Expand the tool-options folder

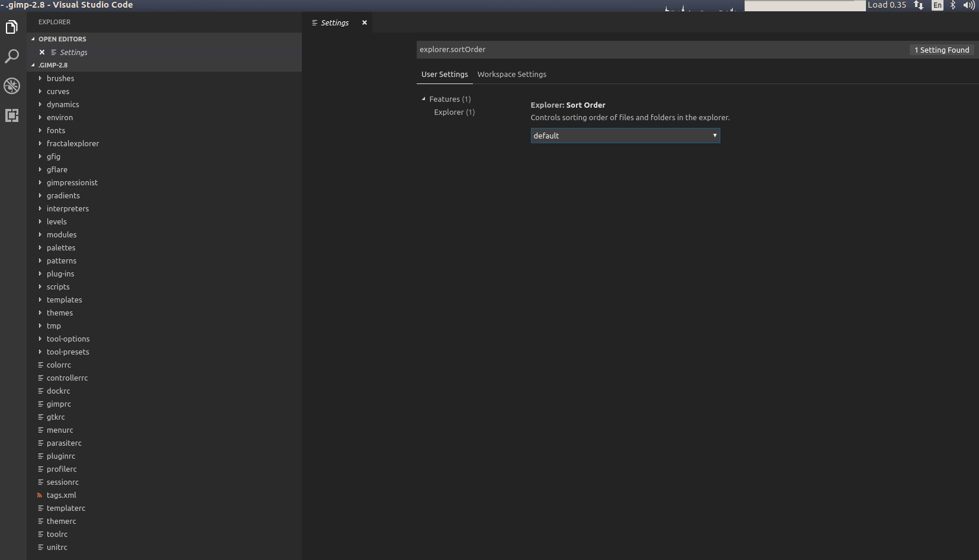pos(165,339)
